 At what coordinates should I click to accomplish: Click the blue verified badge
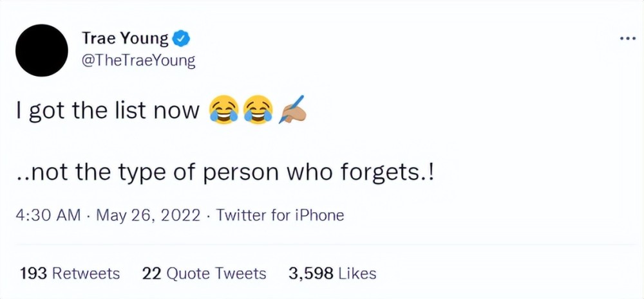pyautogui.click(x=182, y=39)
